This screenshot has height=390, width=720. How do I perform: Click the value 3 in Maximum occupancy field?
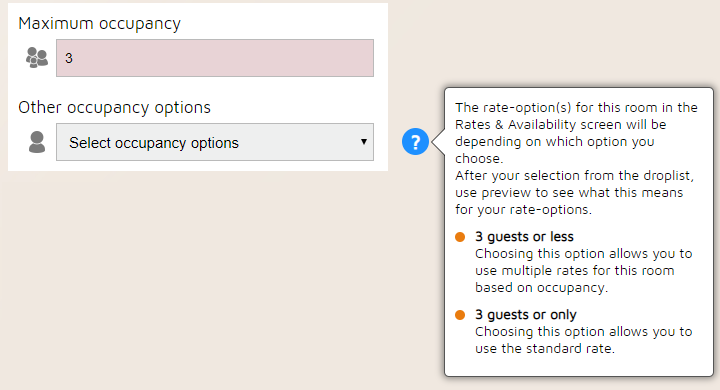tap(69, 58)
